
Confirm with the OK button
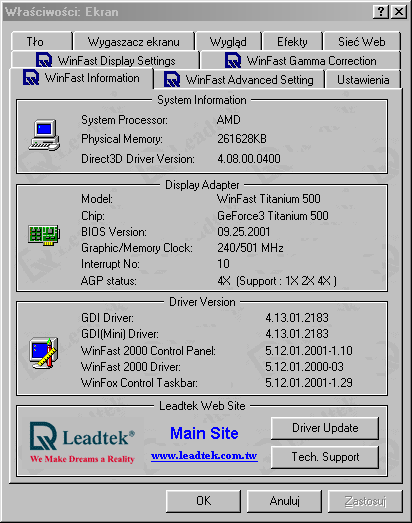[x=203, y=501]
